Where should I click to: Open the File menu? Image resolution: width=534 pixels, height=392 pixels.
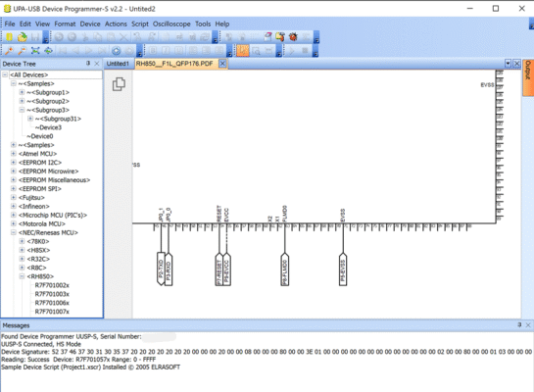point(10,24)
